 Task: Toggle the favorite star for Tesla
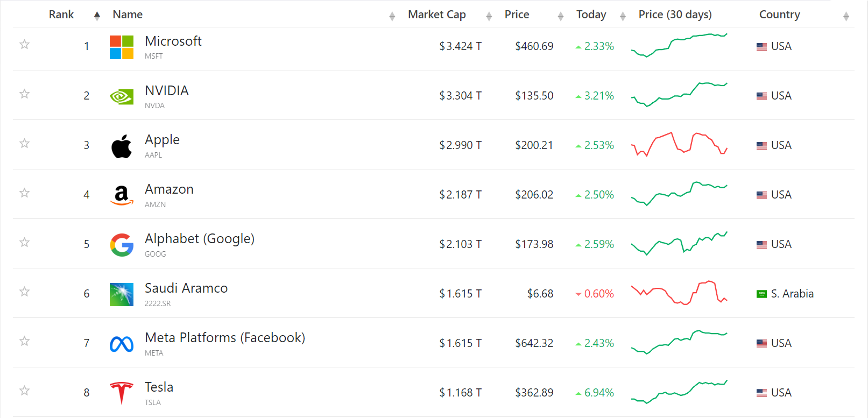coord(24,391)
